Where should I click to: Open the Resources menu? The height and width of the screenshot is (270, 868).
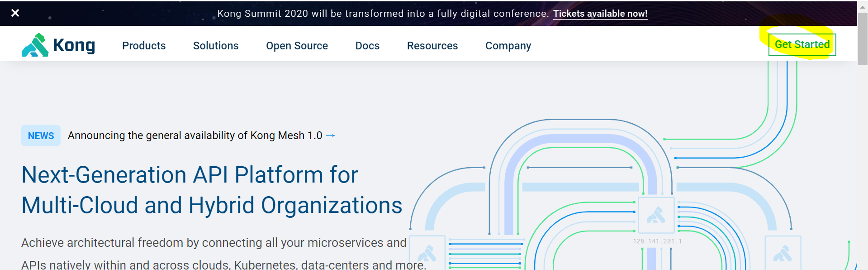point(432,46)
